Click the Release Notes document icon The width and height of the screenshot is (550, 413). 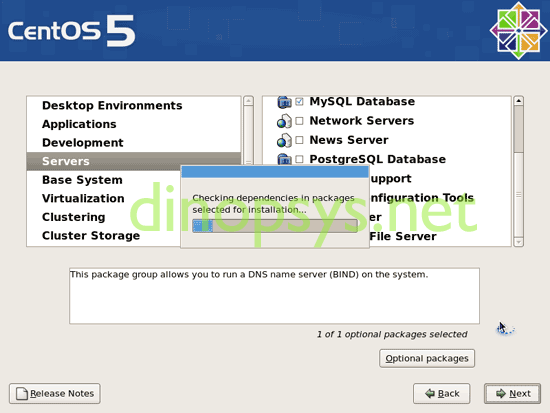(x=22, y=393)
